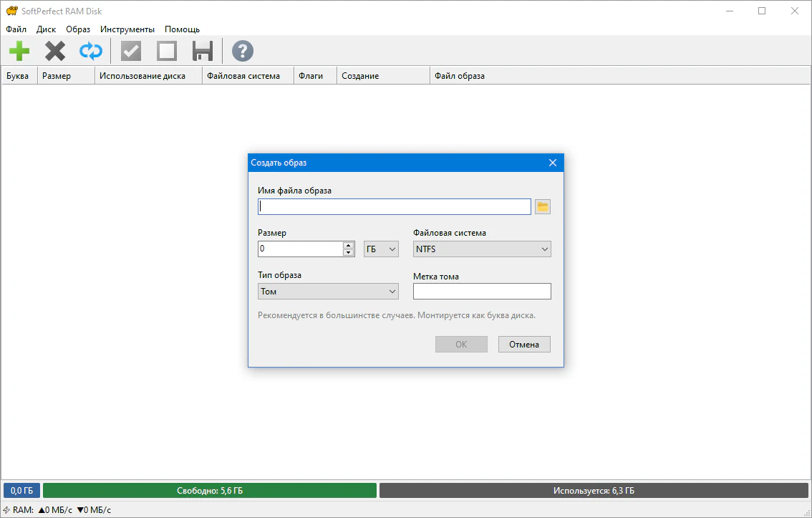Browse for image file with folder icon
This screenshot has height=518, width=812.
click(543, 207)
